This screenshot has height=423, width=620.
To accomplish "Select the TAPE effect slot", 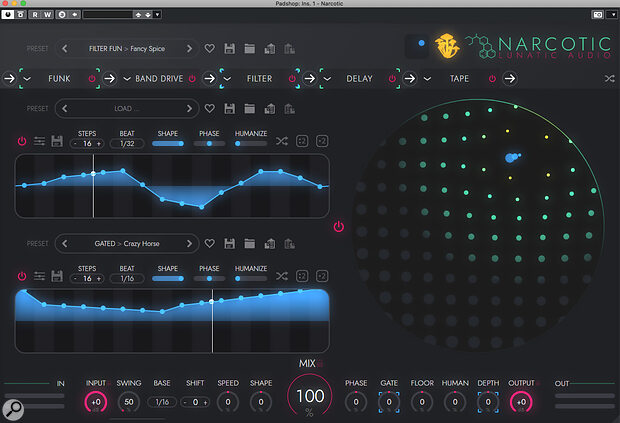I will (459, 79).
